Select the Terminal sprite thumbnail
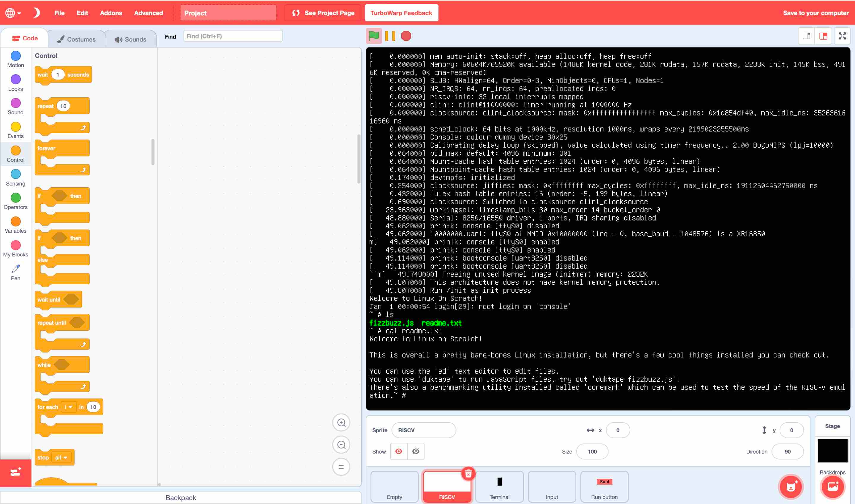 click(x=499, y=487)
